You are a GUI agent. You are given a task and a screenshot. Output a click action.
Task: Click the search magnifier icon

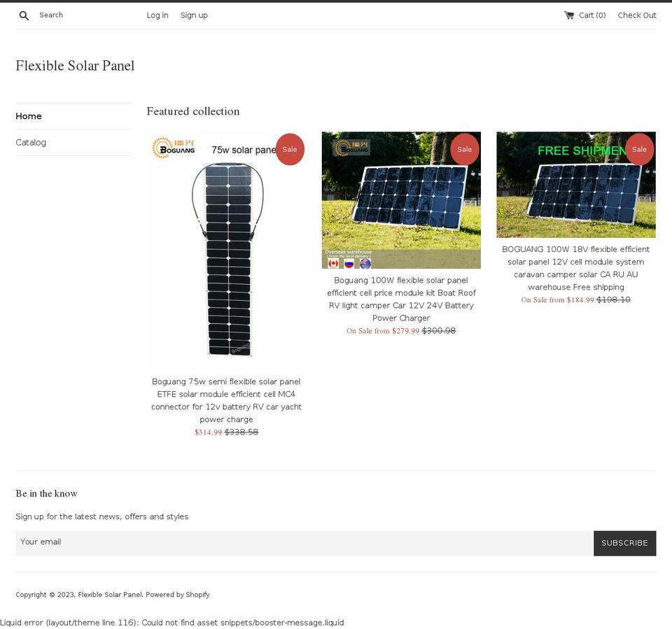tap(23, 15)
